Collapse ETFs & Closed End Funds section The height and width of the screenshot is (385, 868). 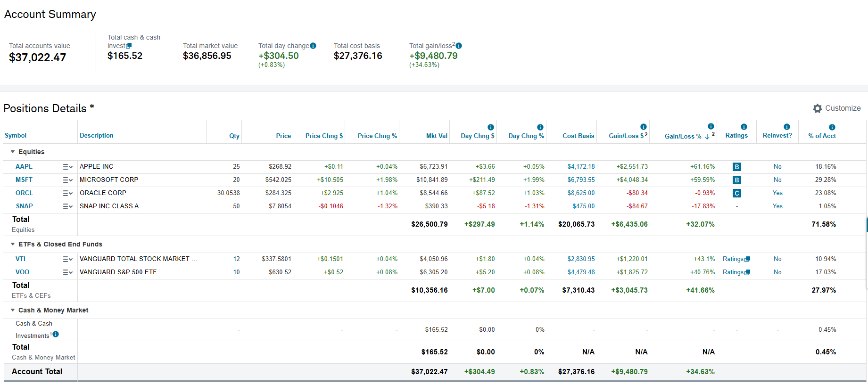(x=13, y=244)
